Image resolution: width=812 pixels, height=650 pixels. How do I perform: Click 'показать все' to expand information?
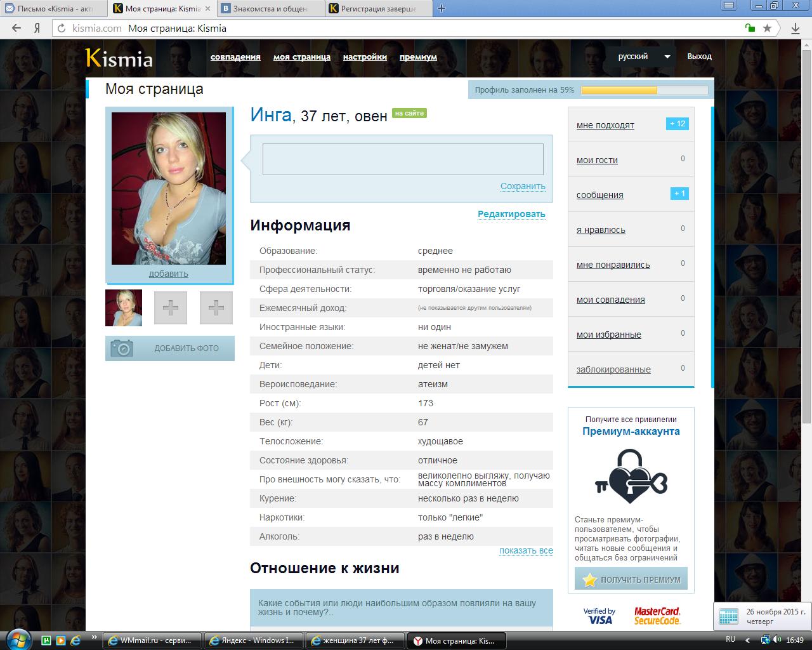coord(526,550)
